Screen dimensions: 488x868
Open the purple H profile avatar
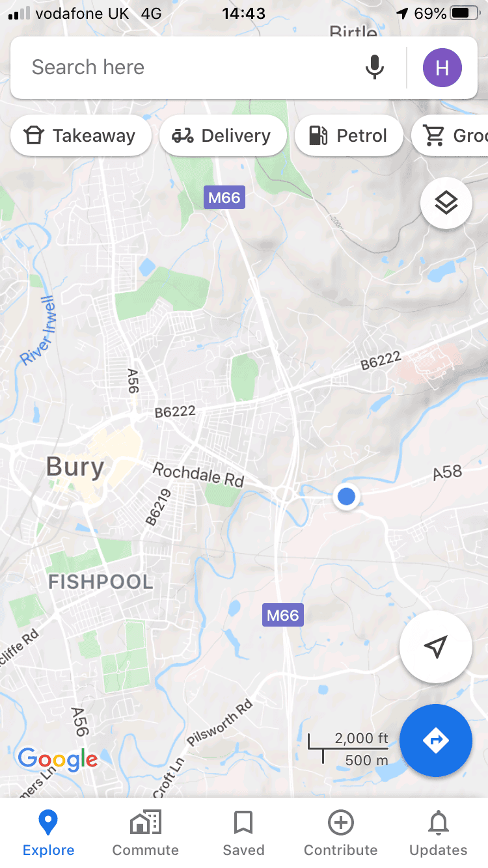[442, 67]
